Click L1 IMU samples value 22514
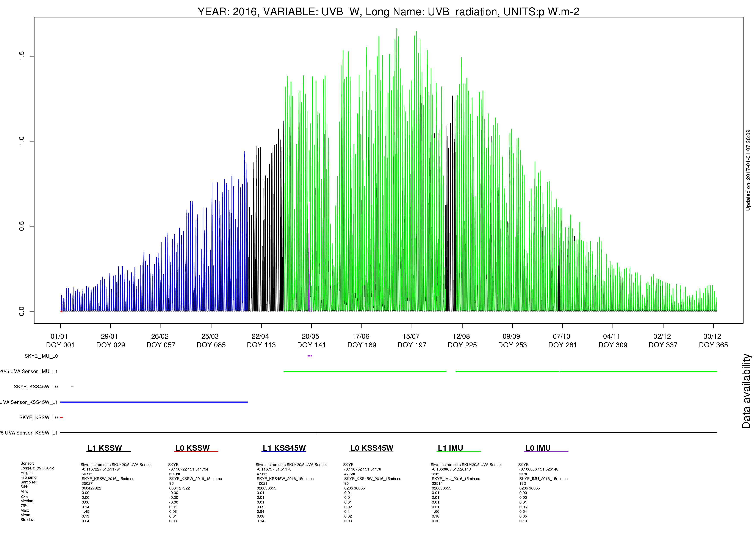The image size is (756, 535). [x=437, y=484]
